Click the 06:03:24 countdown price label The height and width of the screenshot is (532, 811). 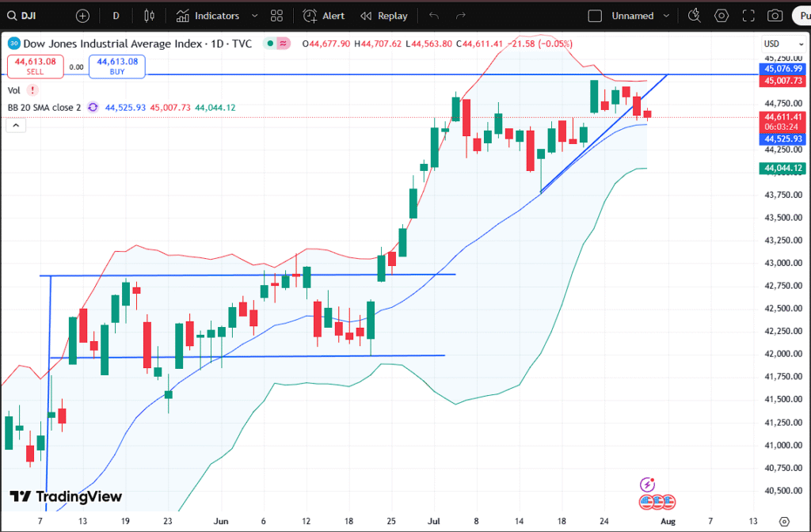(782, 127)
